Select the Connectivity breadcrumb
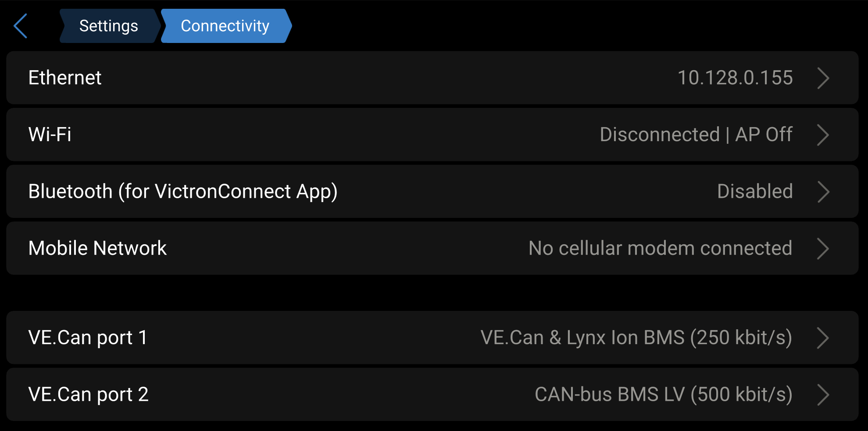The image size is (868, 431). [225, 26]
